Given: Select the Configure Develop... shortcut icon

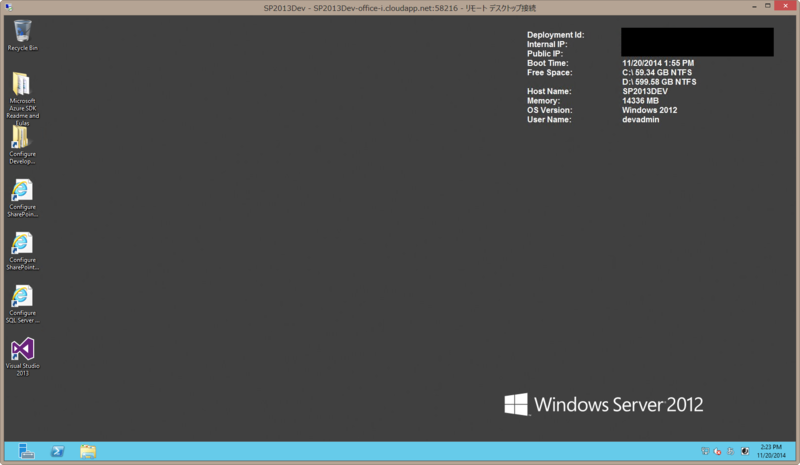Looking at the screenshot, I should click(x=22, y=145).
